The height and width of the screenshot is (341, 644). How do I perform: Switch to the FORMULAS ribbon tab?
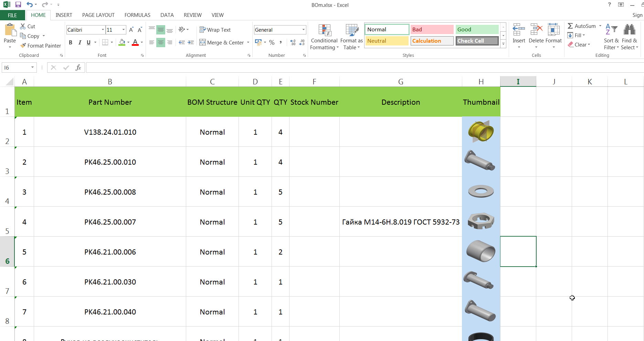(137, 15)
